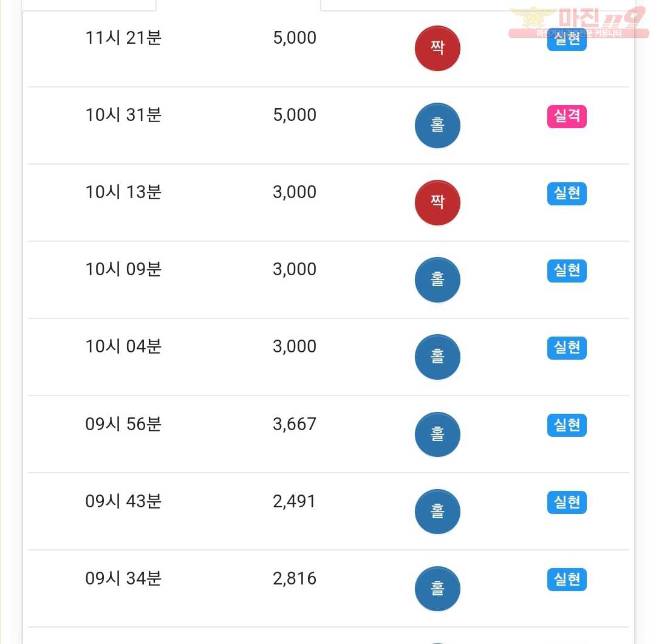
Task: Select the 2,491 amount value
Action: (x=294, y=501)
